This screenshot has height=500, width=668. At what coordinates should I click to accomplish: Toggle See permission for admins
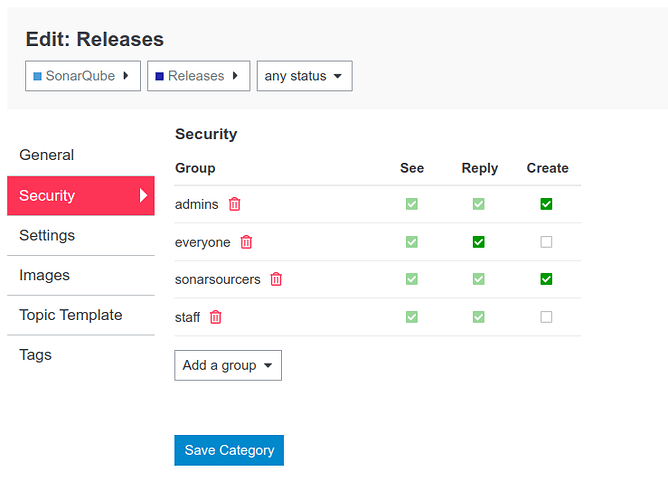coord(412,204)
